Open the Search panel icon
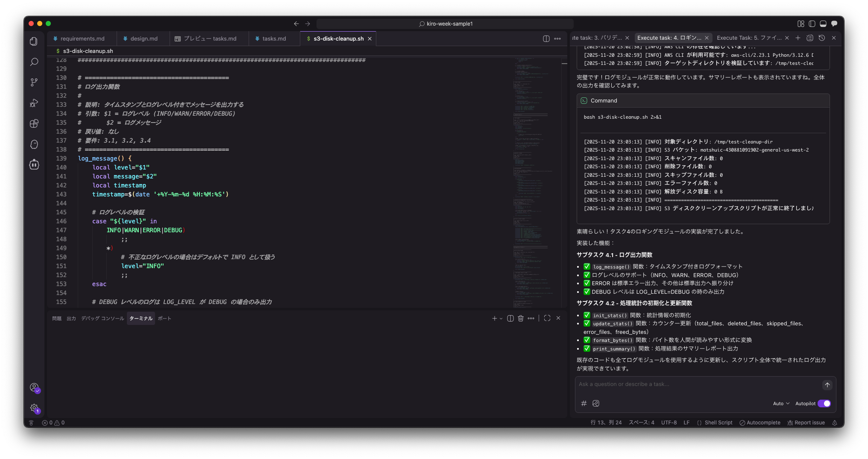The width and height of the screenshot is (868, 459). pyautogui.click(x=34, y=62)
